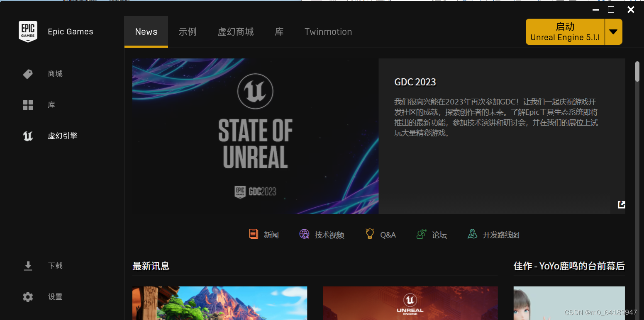Image resolution: width=644 pixels, height=320 pixels.
Task: Open the 技术视频 link text
Action: pyautogui.click(x=329, y=235)
